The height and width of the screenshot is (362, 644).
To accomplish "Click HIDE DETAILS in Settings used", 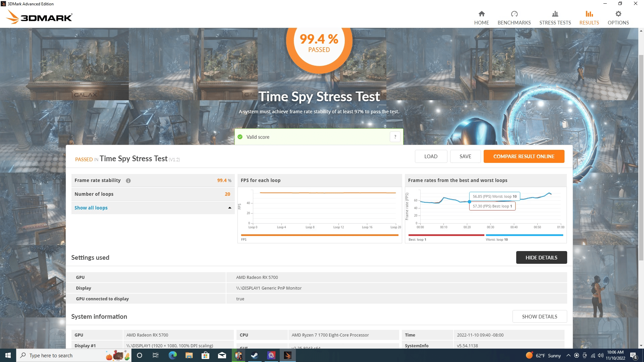I will click(541, 257).
